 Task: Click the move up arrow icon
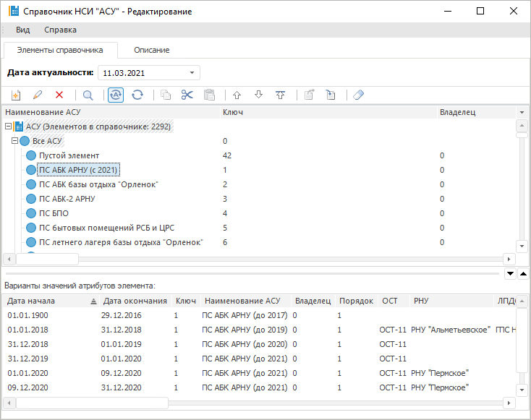coord(237,95)
